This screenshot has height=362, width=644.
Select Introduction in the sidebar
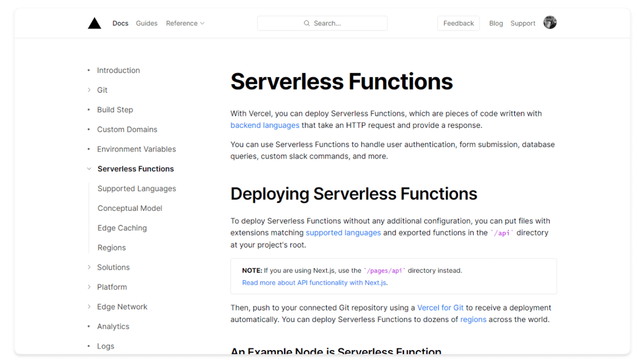click(x=118, y=70)
